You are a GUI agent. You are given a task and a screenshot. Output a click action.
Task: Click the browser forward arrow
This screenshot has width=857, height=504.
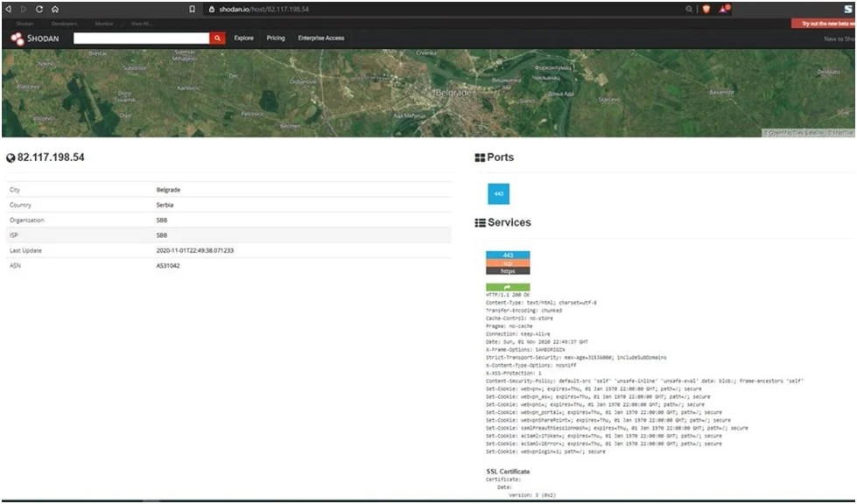pos(25,9)
